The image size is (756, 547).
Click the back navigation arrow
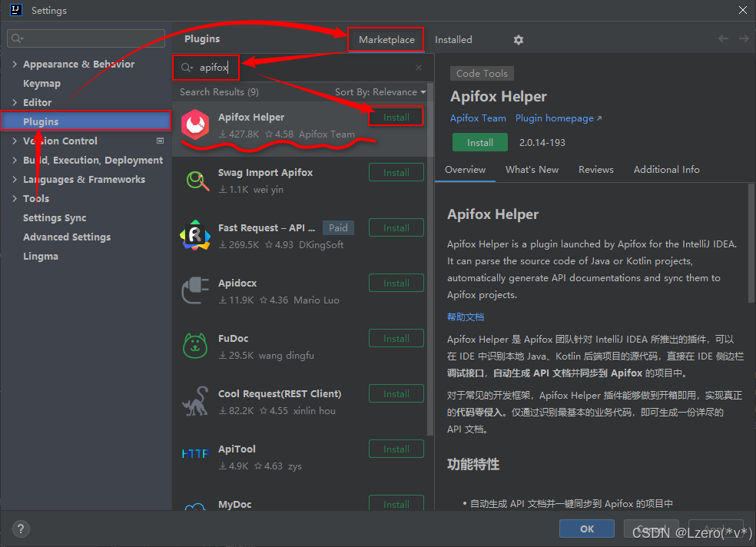pyautogui.click(x=722, y=39)
